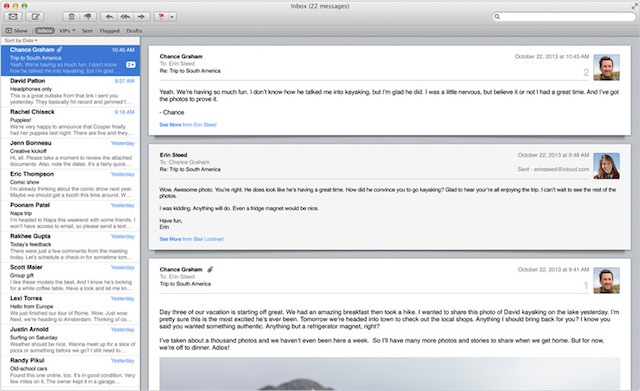Viewport: 640px width, 391px height.
Task: Toggle Show mailbox list button
Action: (x=16, y=31)
